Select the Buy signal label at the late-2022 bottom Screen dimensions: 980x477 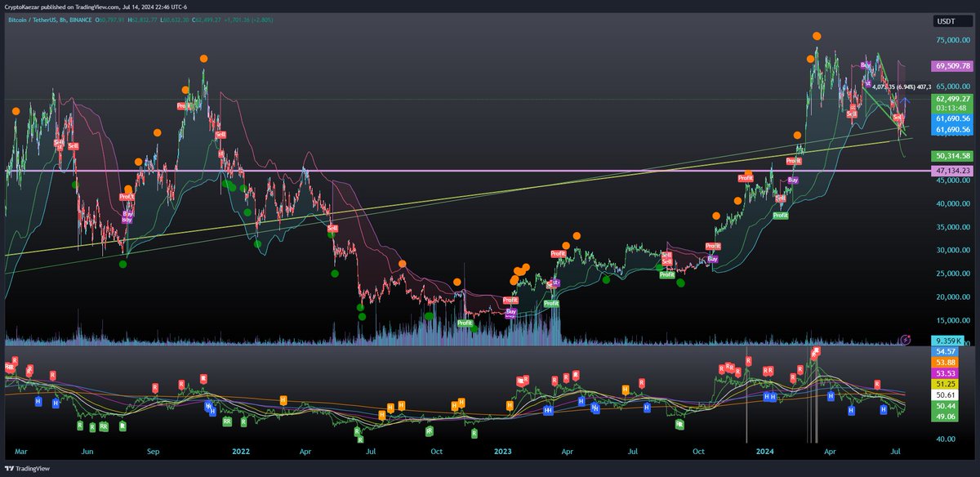[511, 311]
